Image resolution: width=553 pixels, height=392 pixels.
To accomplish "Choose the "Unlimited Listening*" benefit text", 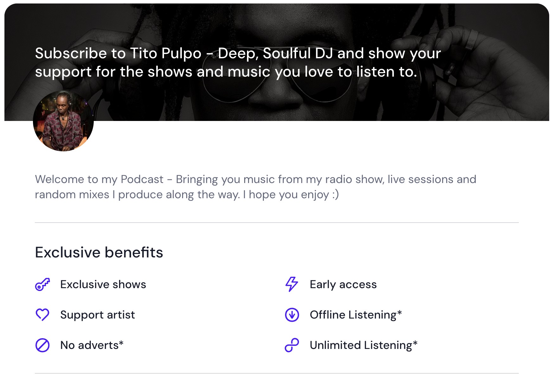I will coord(364,345).
